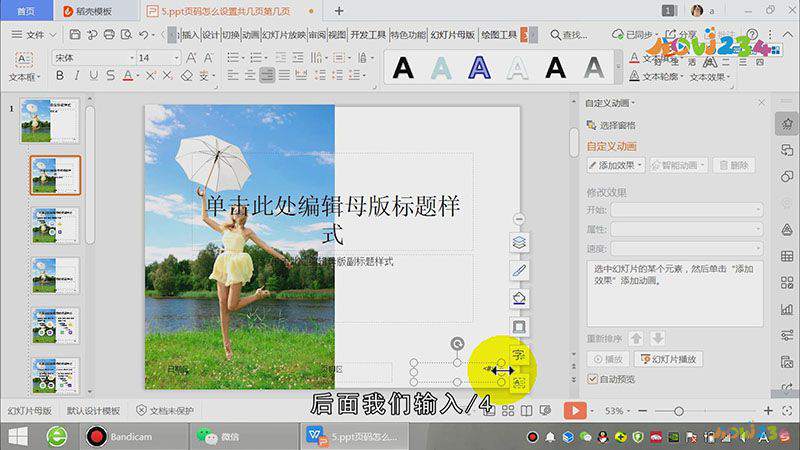Click the layers floating tool icon beside slide
The height and width of the screenshot is (450, 800).
[x=519, y=242]
